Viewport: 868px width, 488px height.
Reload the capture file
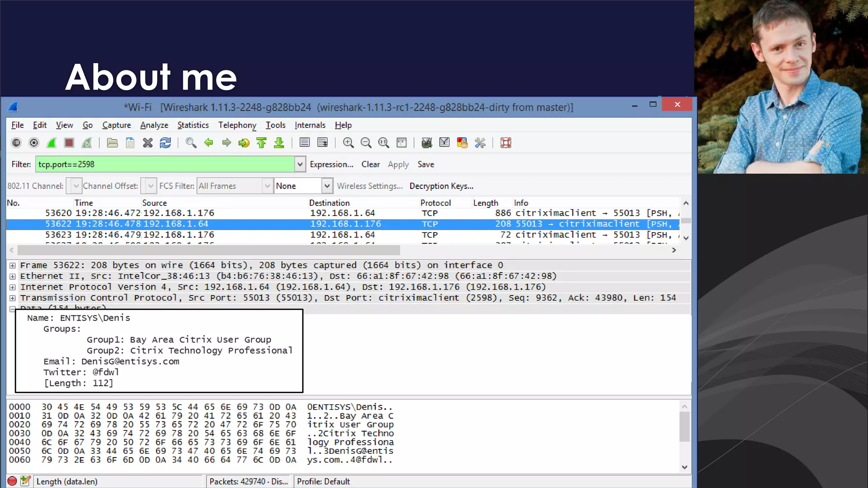[x=165, y=143]
